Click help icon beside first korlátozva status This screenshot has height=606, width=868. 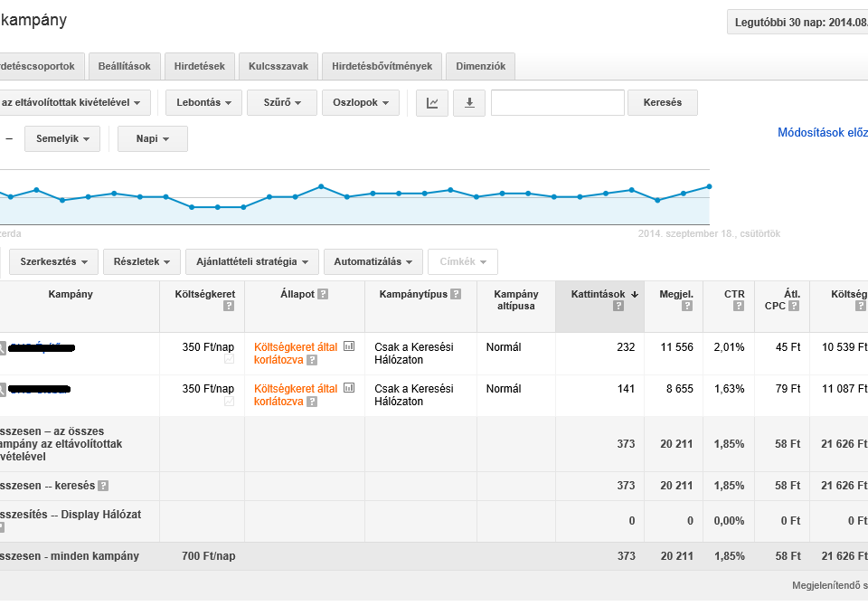tap(312, 360)
